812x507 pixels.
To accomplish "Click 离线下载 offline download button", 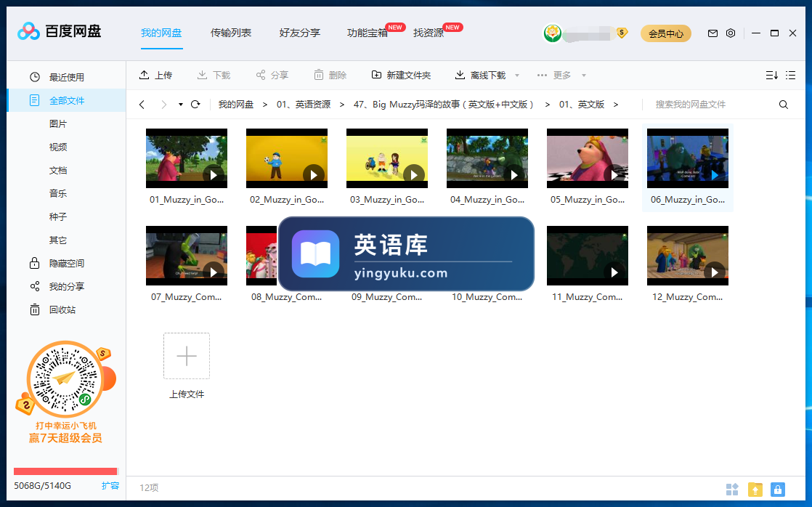I will pyautogui.click(x=480, y=75).
